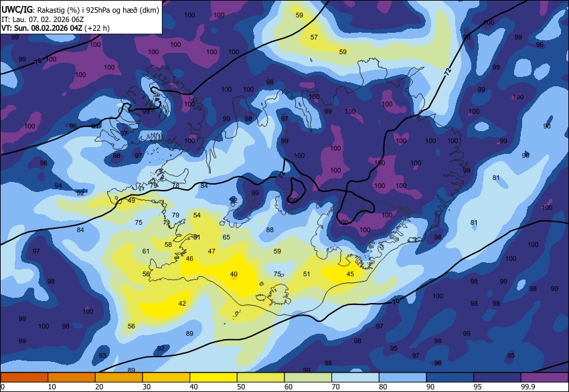Click the title line 'Rakastig (%) i 925hPa og hæð (dkm)'
This screenshot has width=569, height=392.
[x=98, y=10]
